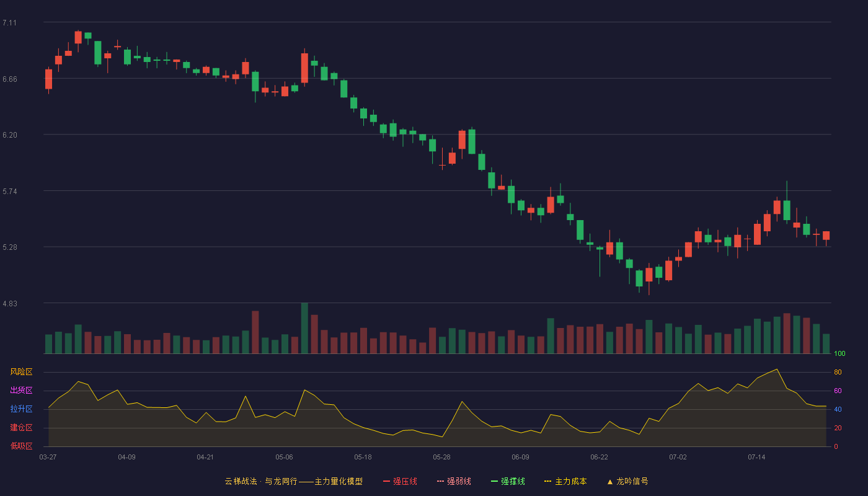Click the 03-27 date label
This screenshot has width=868, height=496.
(48, 457)
